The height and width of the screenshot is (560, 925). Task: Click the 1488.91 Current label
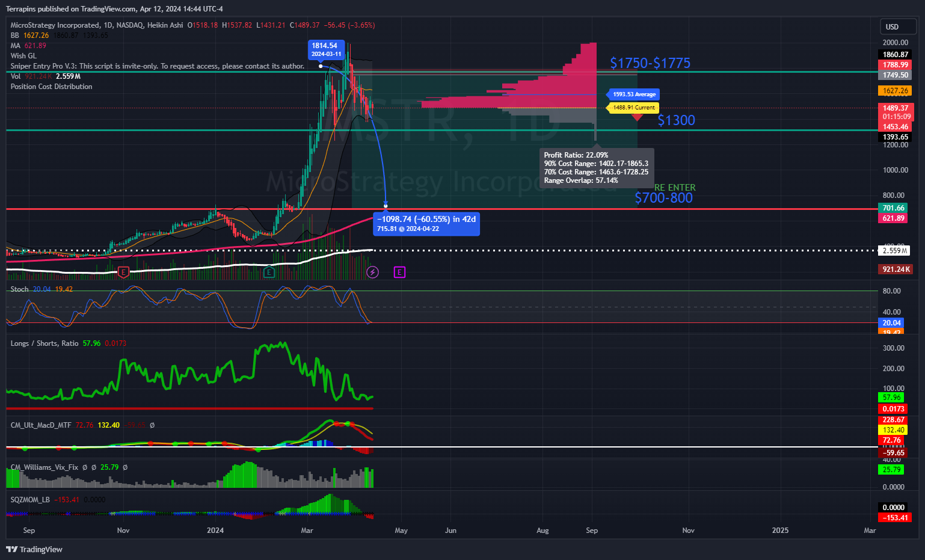coord(633,108)
